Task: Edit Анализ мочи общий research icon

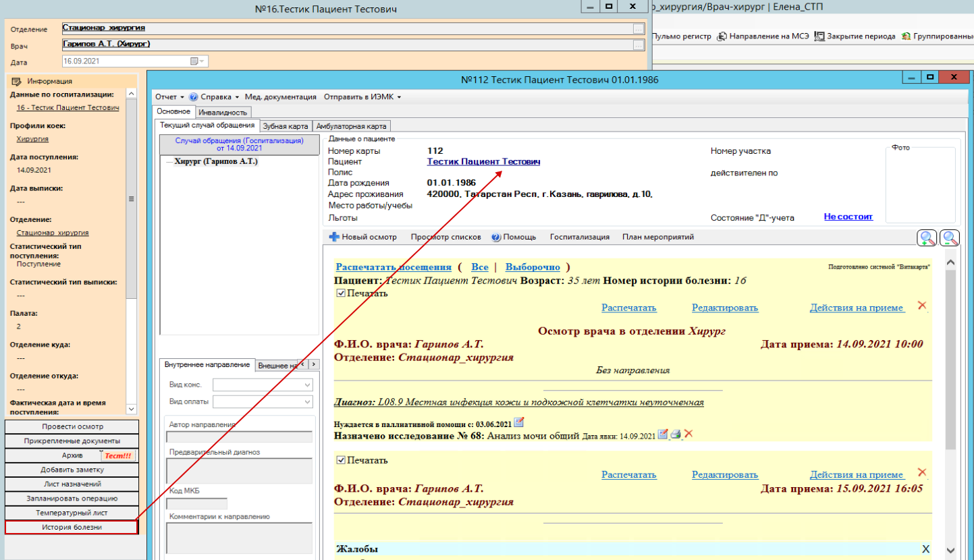Action: 663,435
